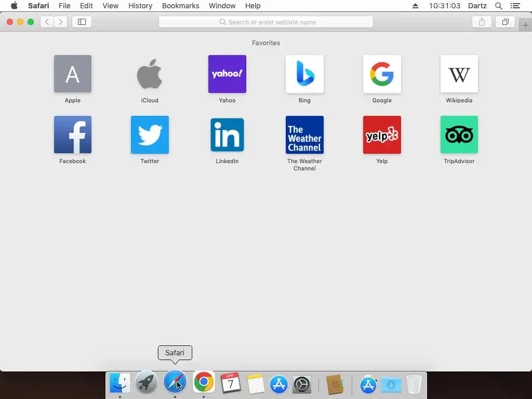This screenshot has height=399, width=532.
Task: Open the Google favorite tile
Action: (382, 74)
